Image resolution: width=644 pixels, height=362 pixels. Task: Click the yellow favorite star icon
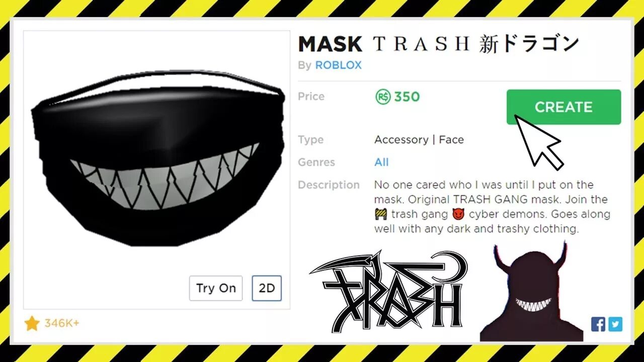32,323
